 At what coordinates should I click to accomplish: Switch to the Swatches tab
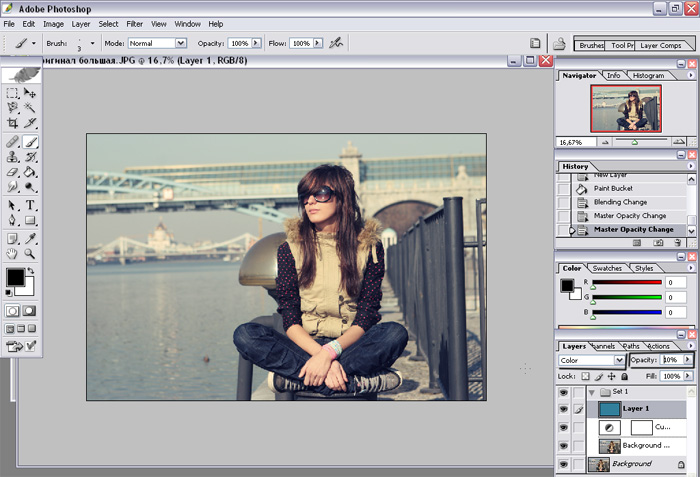(608, 268)
